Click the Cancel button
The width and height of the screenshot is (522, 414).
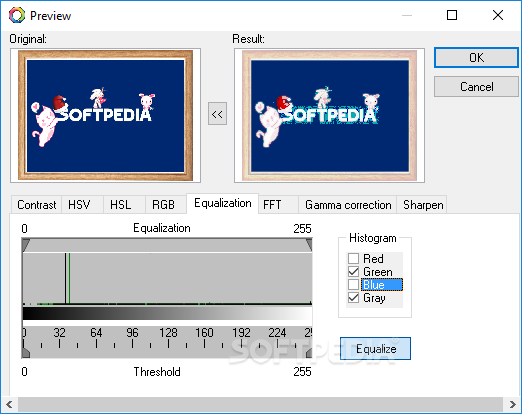[476, 87]
